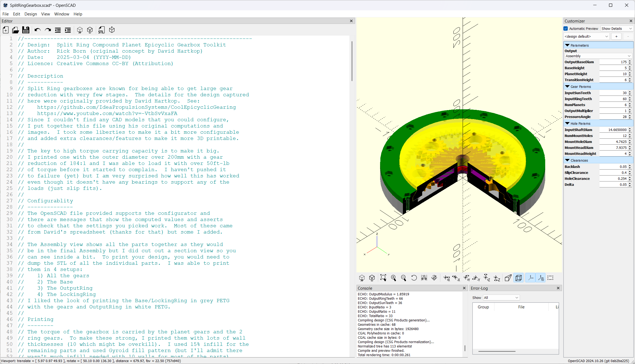Save the file with floppy disk icon
Image resolution: width=635 pixels, height=364 pixels.
click(26, 30)
